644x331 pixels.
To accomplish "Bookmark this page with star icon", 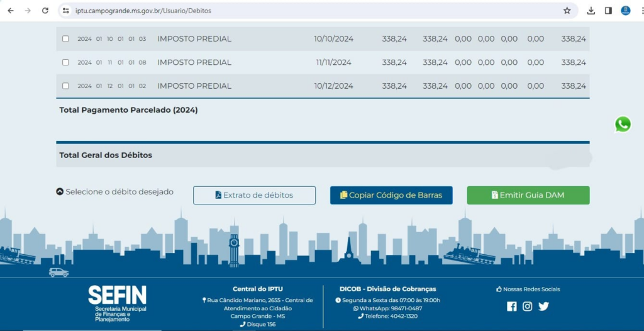I will click(x=567, y=11).
